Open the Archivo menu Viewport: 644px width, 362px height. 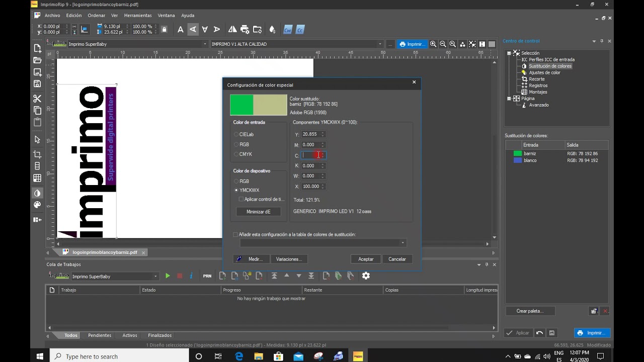tap(52, 16)
